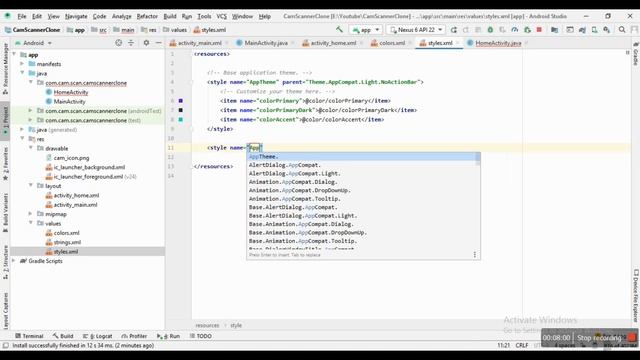This screenshot has height=360, width=640.
Task: Click the autocomplete popup three-dots icon
Action: tap(474, 254)
